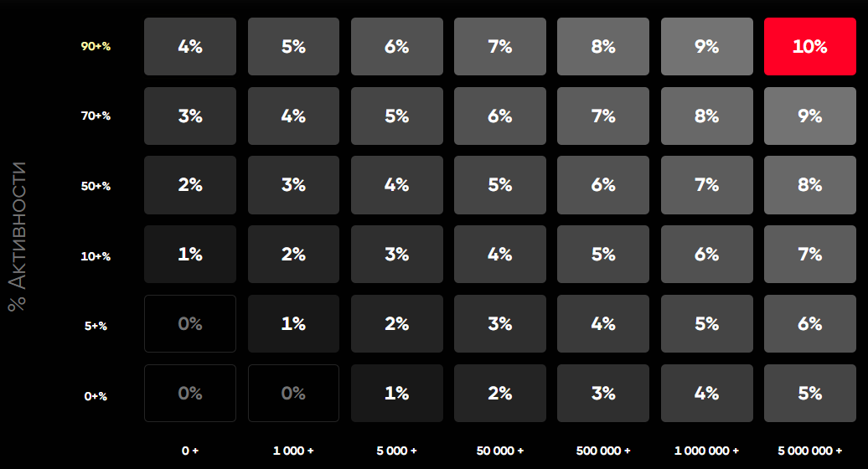
Task: Select the 5 000 000 + column label
Action: coord(810,451)
